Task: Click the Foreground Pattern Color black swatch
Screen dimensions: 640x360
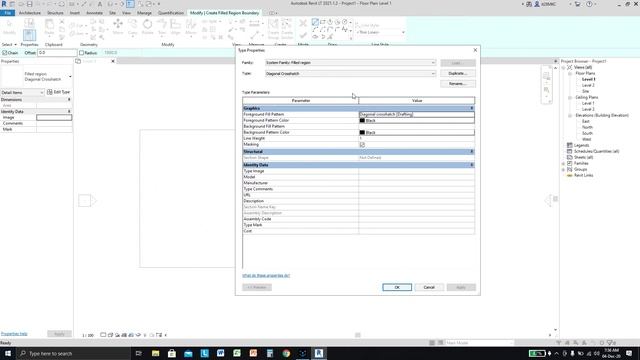Action: coord(362,120)
